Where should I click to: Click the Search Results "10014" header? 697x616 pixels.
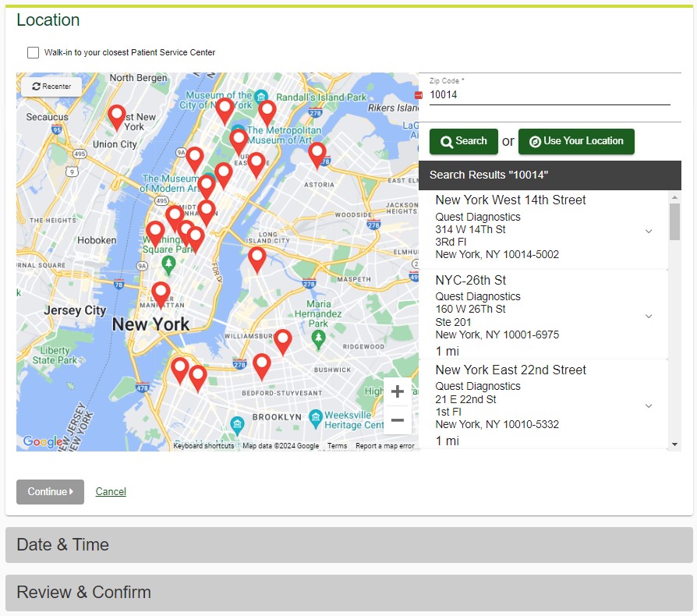pos(550,175)
